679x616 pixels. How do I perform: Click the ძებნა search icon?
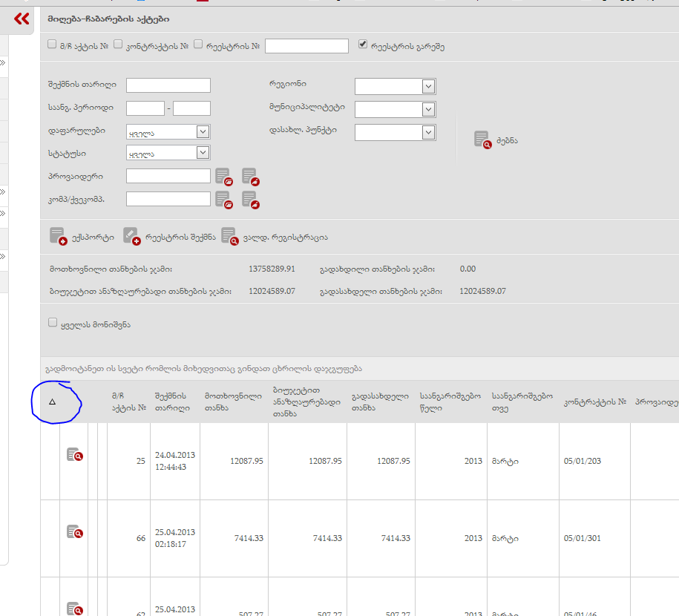[483, 140]
